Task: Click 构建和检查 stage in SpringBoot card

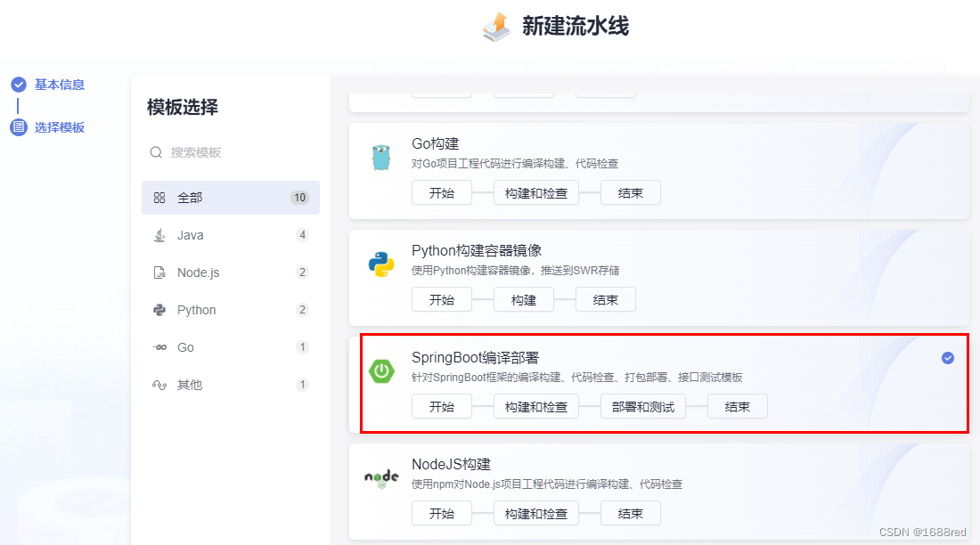Action: click(536, 407)
